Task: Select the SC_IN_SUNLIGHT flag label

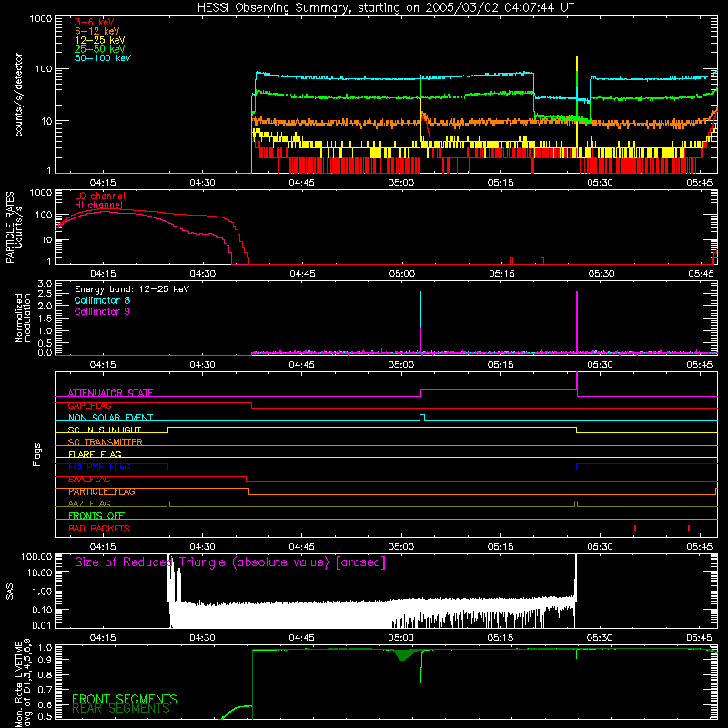Action: 105,430
